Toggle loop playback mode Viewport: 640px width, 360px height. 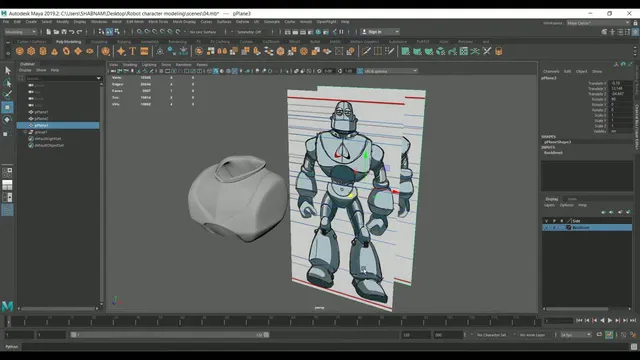tap(599, 335)
